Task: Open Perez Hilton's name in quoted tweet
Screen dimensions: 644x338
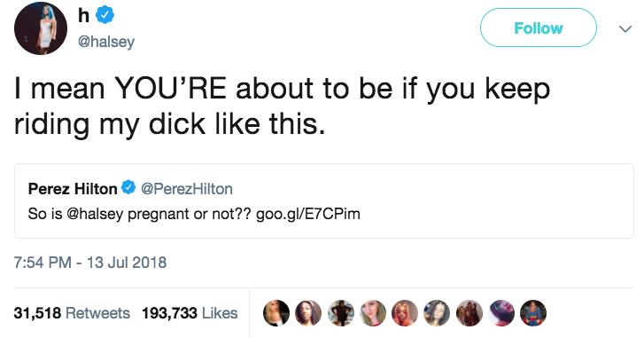Action: pos(73,189)
